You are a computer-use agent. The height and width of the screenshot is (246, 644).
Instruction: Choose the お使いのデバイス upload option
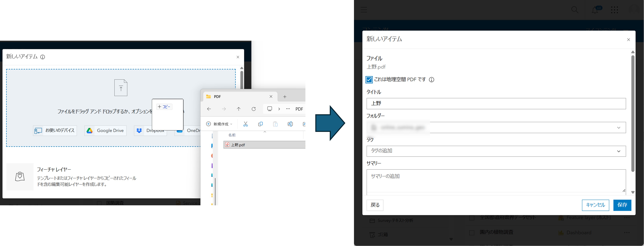(55, 131)
